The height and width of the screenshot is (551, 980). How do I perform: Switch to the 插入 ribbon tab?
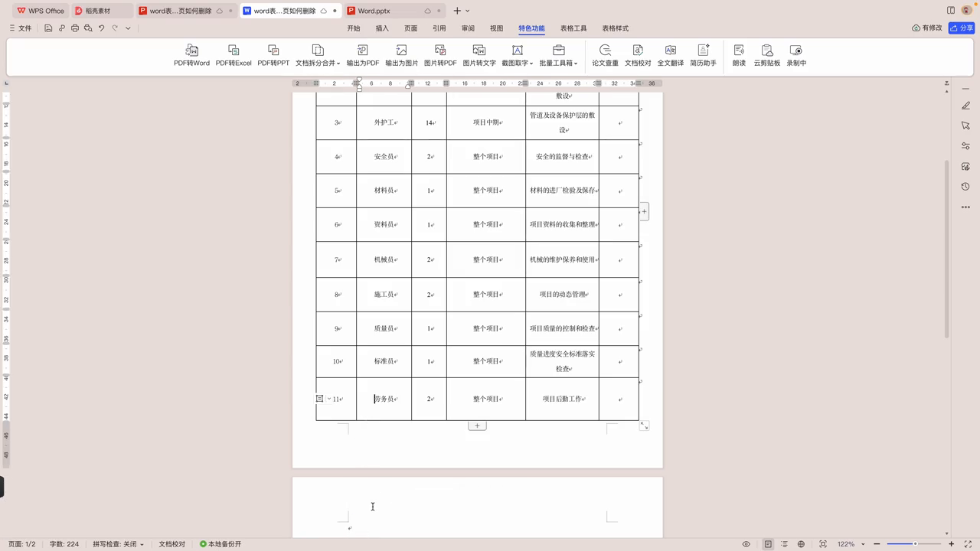click(x=382, y=28)
